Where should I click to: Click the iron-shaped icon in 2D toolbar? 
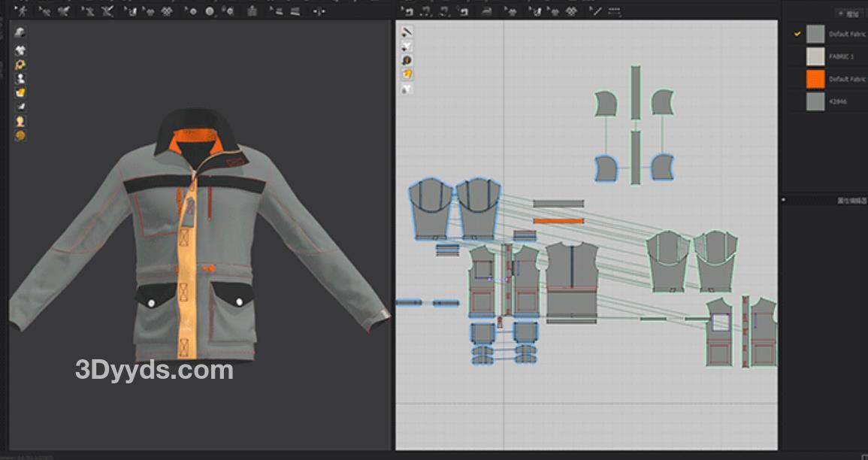(x=486, y=11)
